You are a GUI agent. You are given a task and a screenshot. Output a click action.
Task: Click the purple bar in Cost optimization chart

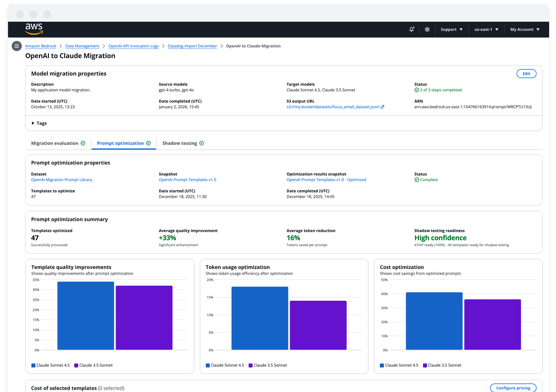[x=493, y=325]
